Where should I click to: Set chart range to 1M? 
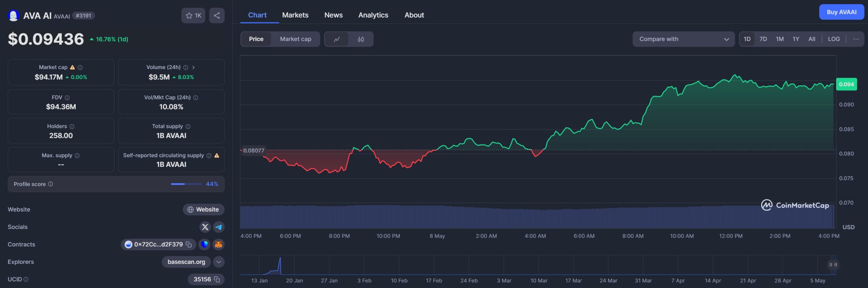[x=780, y=39]
